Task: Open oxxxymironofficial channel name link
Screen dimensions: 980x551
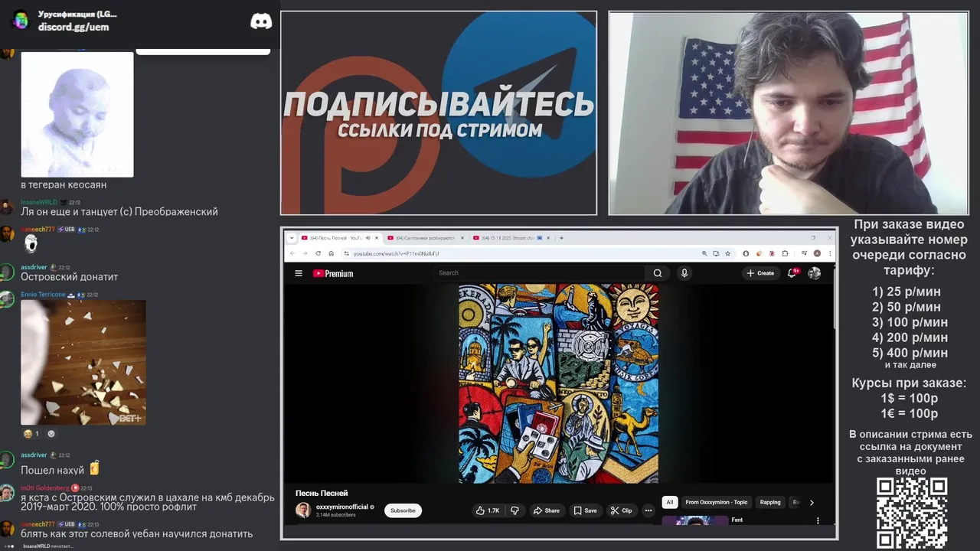Action: click(x=342, y=507)
